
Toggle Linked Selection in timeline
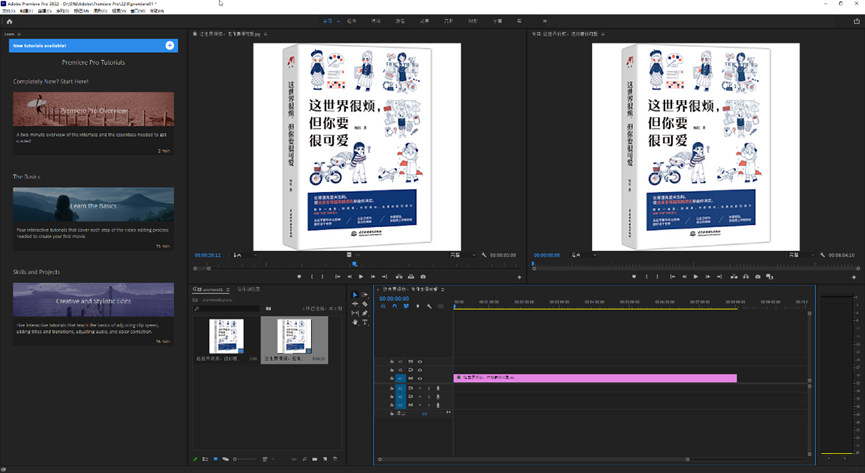click(x=406, y=306)
